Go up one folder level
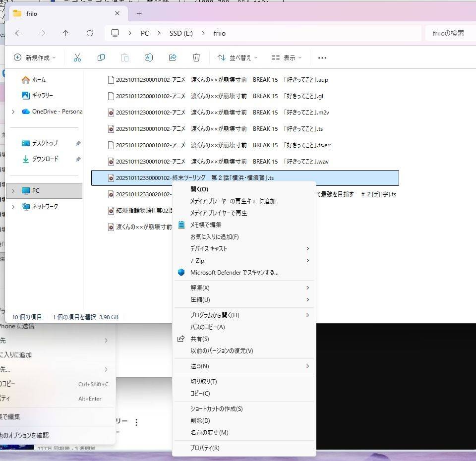The width and height of the screenshot is (476, 461). click(x=66, y=33)
